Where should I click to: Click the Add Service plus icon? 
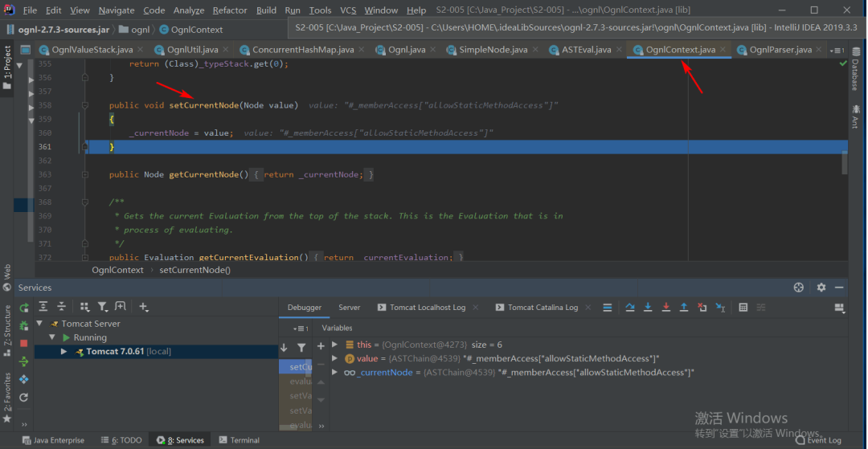point(143,306)
